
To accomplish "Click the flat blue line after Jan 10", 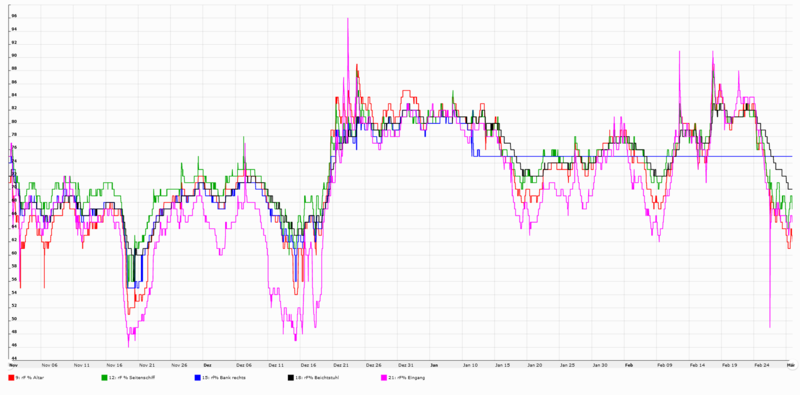I will point(633,156).
